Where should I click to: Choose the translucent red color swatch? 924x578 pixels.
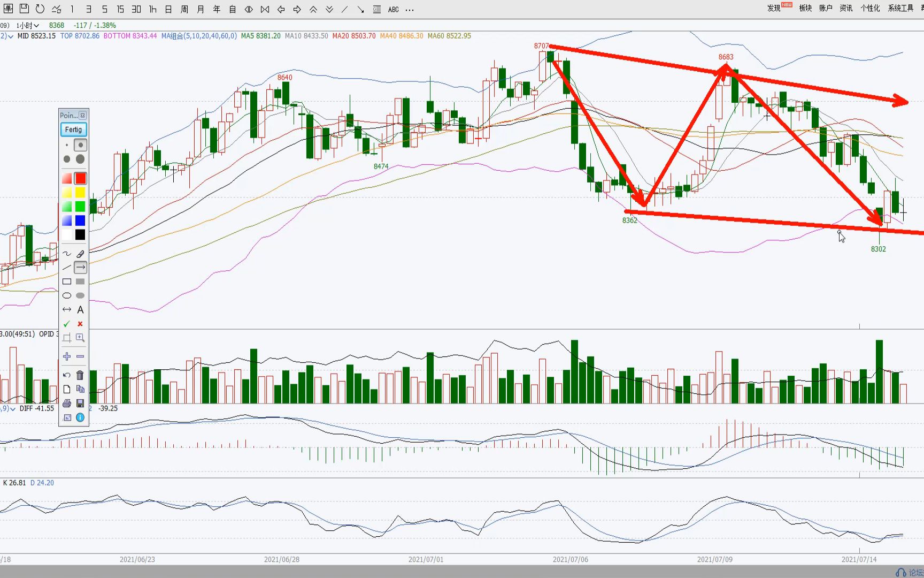pos(67,178)
